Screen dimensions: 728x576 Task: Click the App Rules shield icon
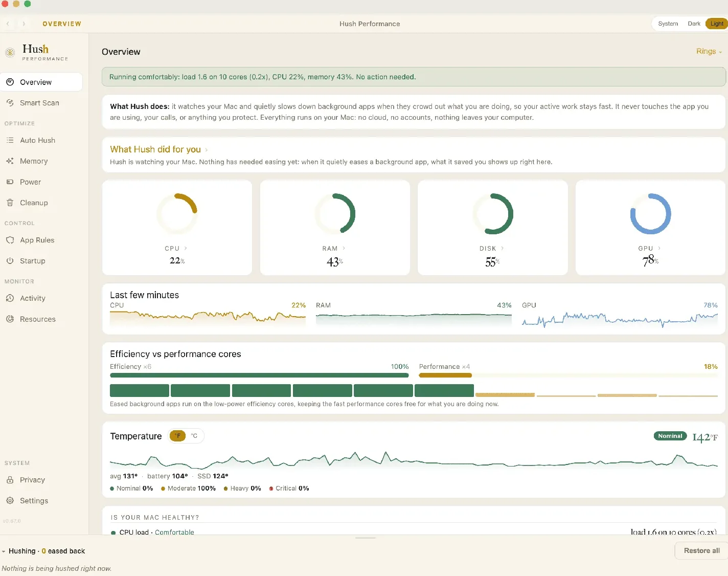[10, 240]
